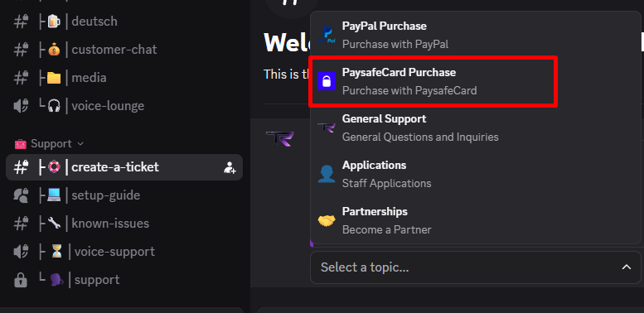Click the handshake Partnerships icon
644x313 pixels.
click(327, 221)
